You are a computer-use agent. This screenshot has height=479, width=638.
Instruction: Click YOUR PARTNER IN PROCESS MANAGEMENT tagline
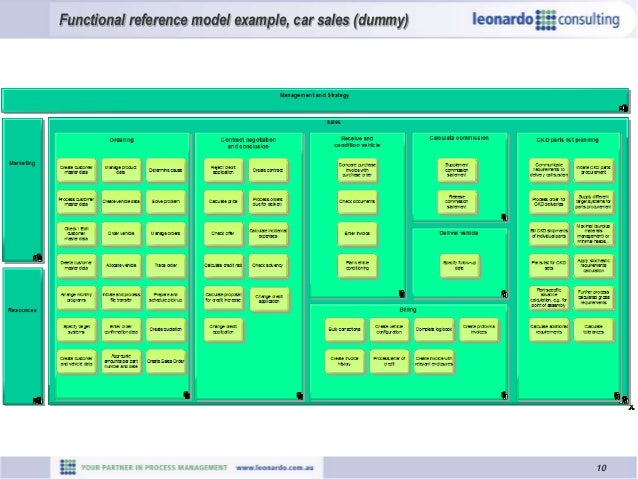154,468
